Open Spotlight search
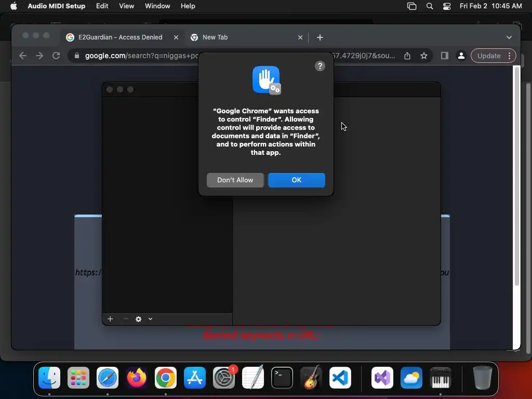 click(430, 6)
